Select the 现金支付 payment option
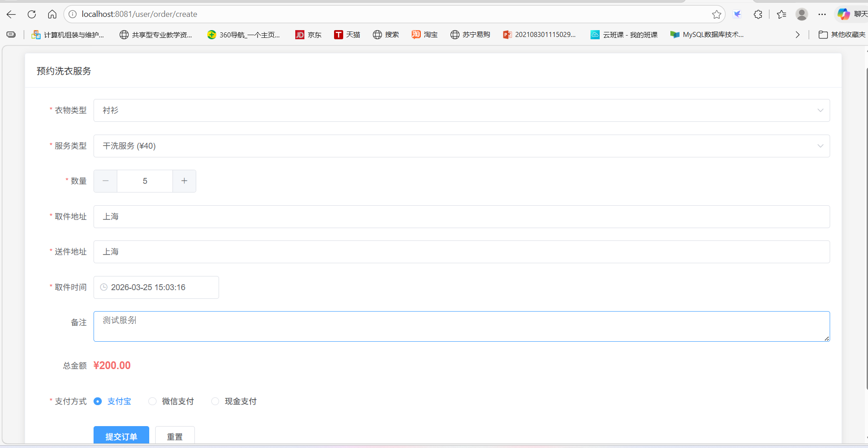868x448 pixels. 234,401
